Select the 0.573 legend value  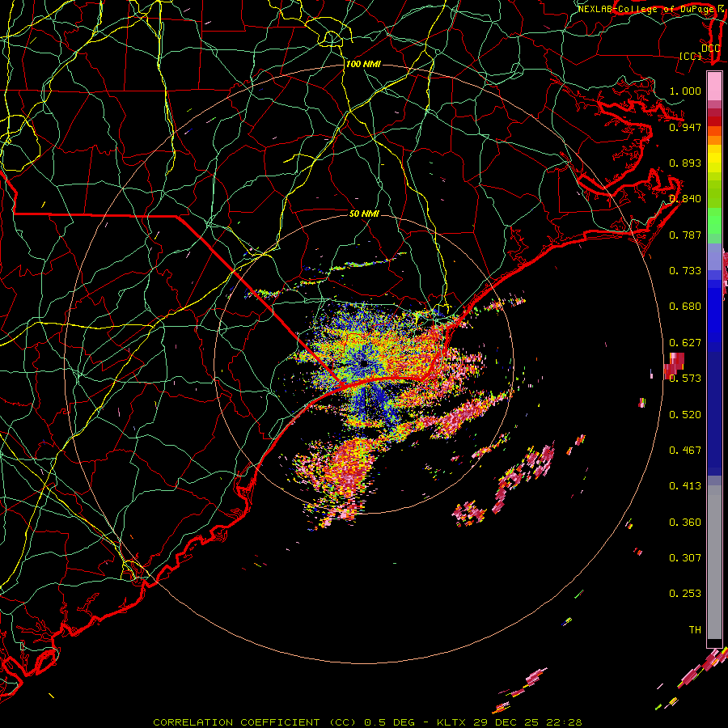(685, 378)
